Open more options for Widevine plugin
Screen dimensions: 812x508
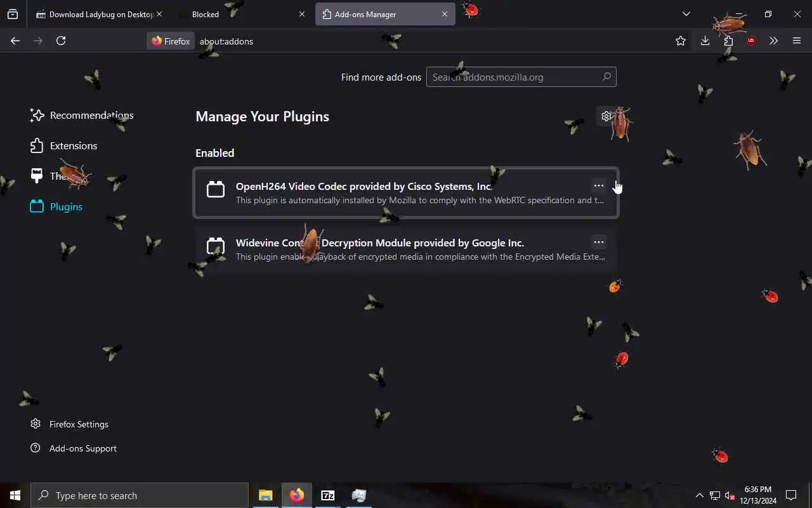(598, 242)
